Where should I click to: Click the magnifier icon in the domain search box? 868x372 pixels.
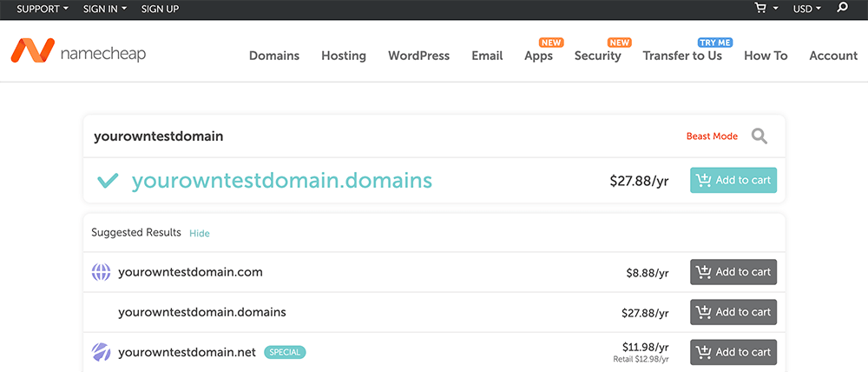coord(759,136)
